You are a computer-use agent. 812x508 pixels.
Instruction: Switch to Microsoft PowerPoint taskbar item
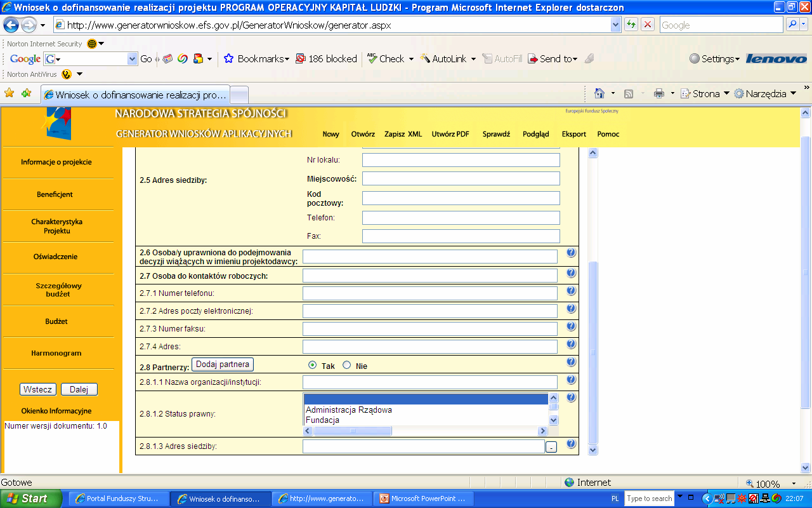[424, 498]
